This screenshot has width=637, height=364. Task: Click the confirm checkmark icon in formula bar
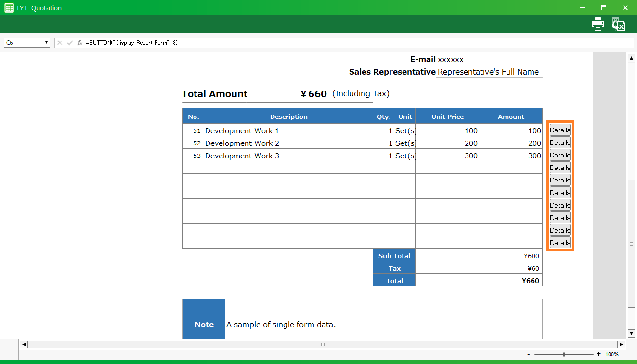(x=70, y=43)
